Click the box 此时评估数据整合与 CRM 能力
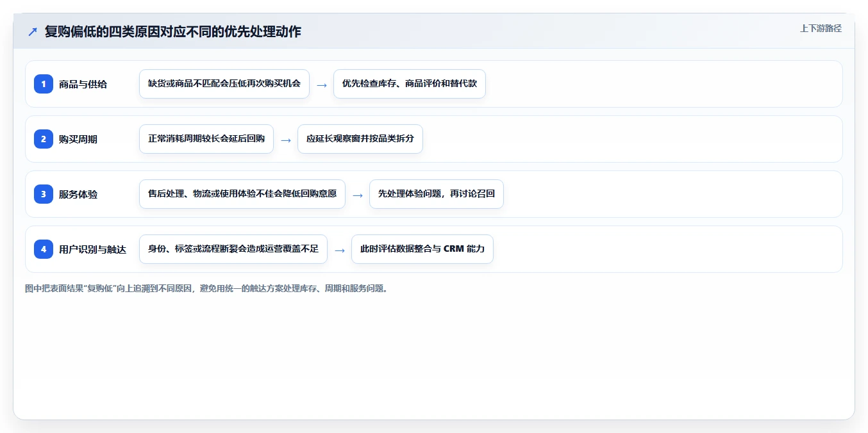Screen dimensions: 868x433 (422, 249)
